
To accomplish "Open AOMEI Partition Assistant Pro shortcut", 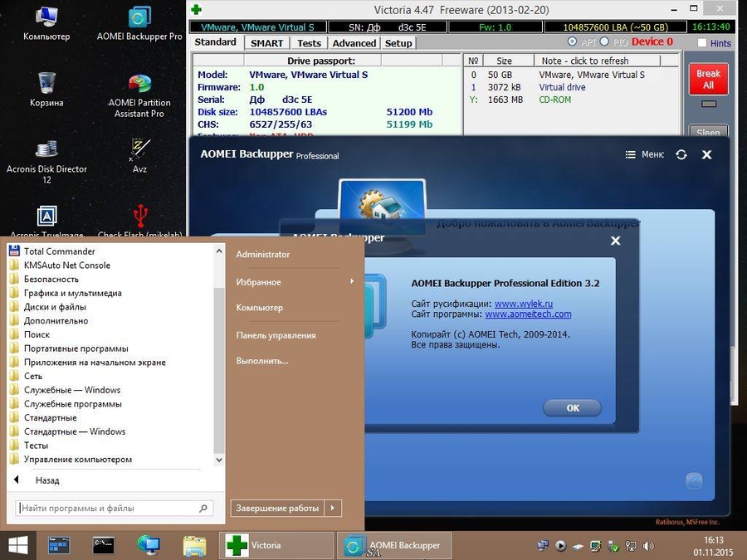I will click(x=139, y=85).
